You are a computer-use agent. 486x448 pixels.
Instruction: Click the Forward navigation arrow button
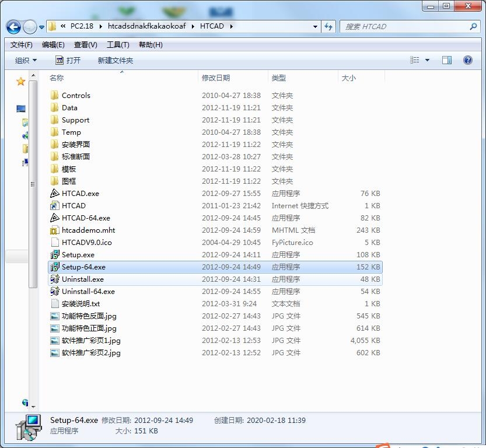click(x=30, y=27)
